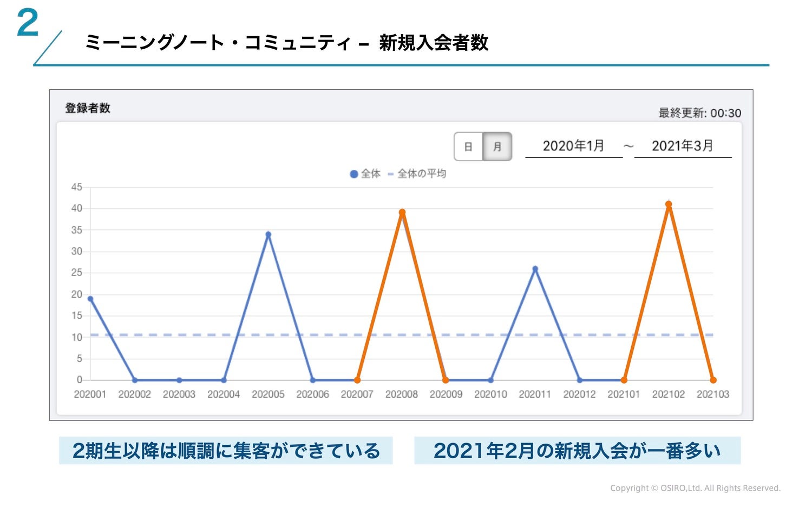Click the 202005 peak data point

point(268,235)
